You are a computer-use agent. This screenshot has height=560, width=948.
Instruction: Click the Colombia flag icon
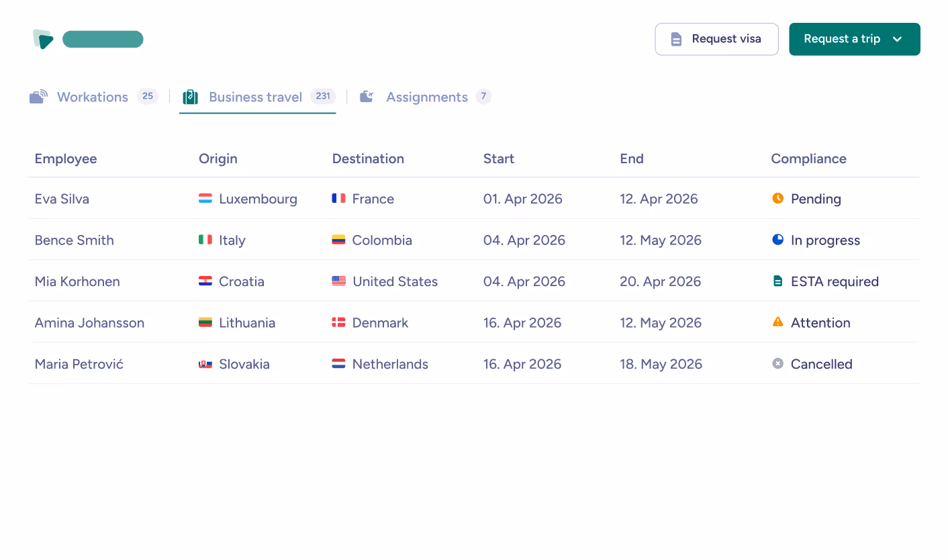(338, 240)
